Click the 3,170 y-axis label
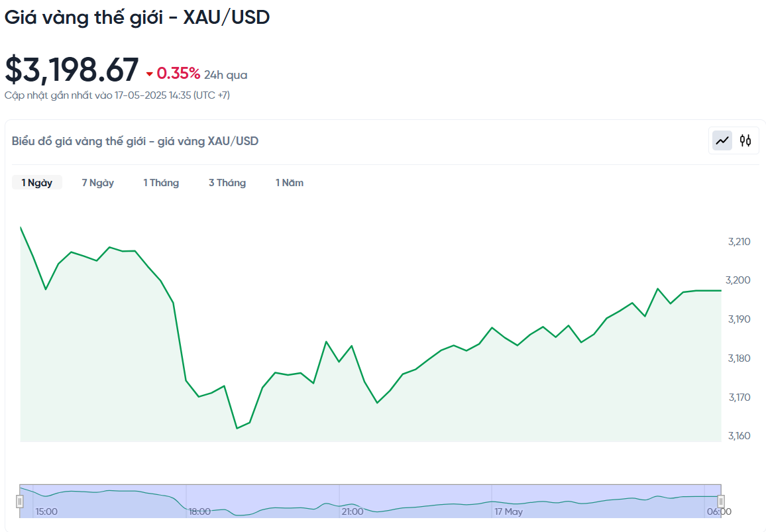The image size is (766, 532). tap(739, 397)
